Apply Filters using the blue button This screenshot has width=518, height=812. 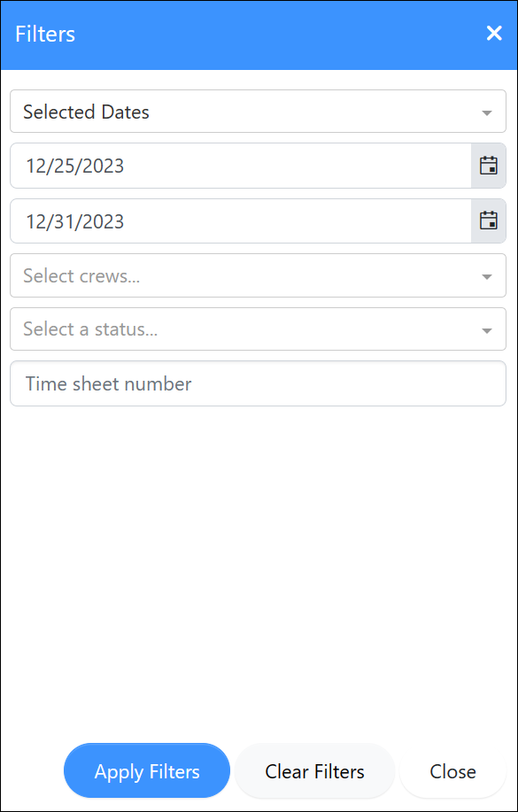tap(147, 771)
